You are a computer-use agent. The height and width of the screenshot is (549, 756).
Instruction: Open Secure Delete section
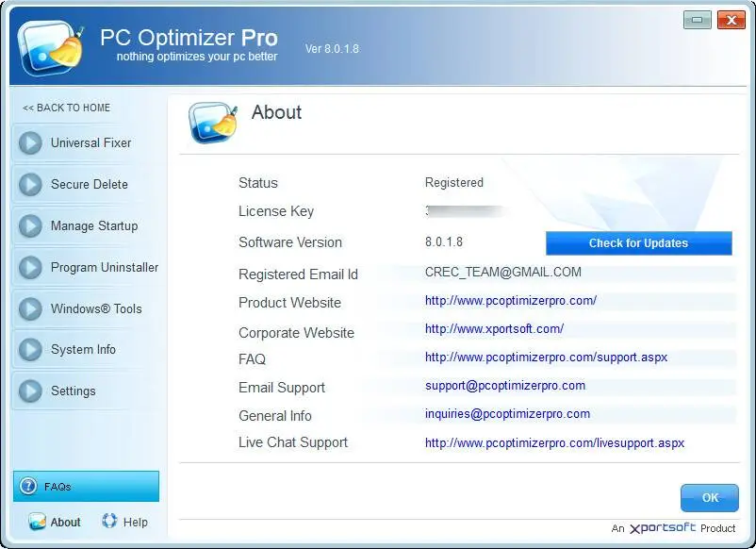[x=90, y=184]
